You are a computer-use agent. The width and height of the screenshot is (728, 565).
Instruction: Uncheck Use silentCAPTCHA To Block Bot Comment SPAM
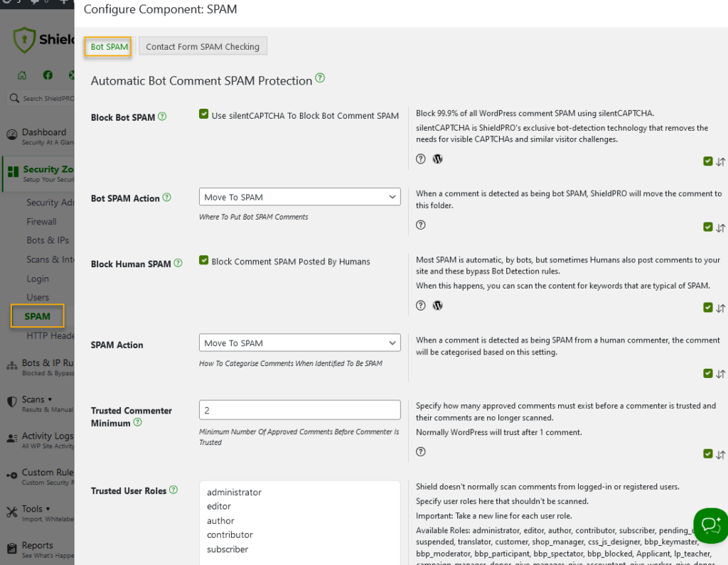tap(203, 114)
